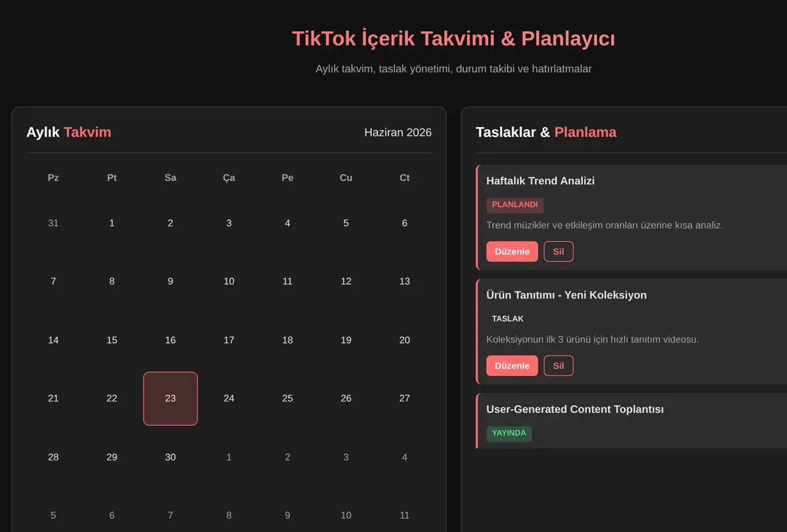Choose day 25 in the calendar
Screen dimensions: 787x532
(x=287, y=398)
